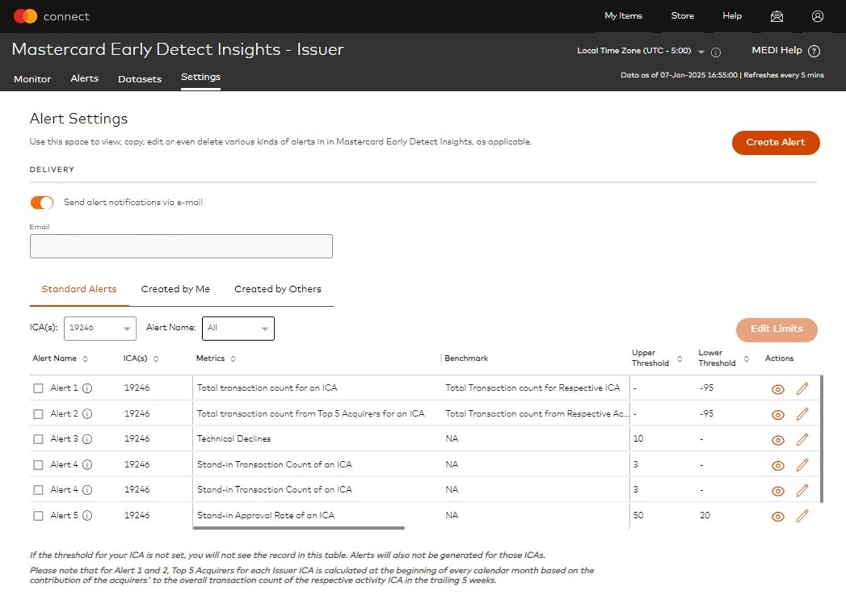Click the table horizontal scrollbar
The width and height of the screenshot is (846, 616).
298,528
